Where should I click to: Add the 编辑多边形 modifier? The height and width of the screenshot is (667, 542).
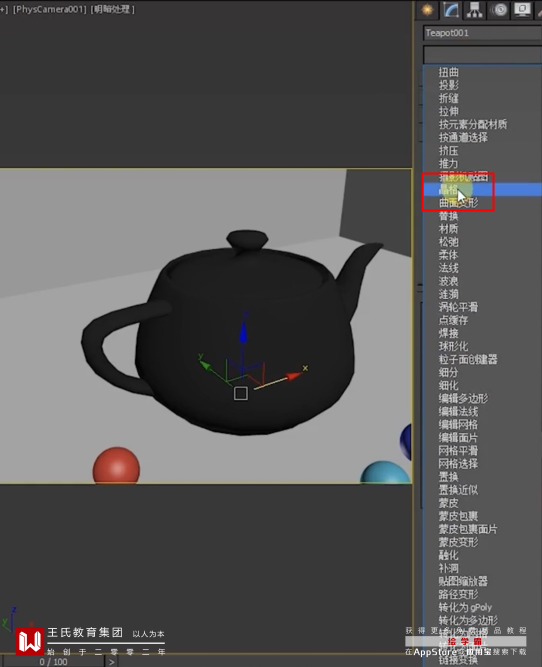coord(463,399)
